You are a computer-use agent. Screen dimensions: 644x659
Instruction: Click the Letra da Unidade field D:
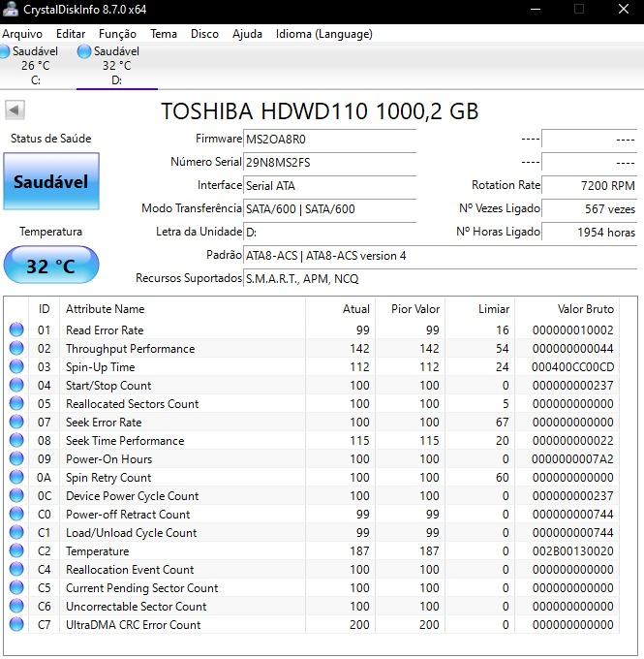coord(330,232)
